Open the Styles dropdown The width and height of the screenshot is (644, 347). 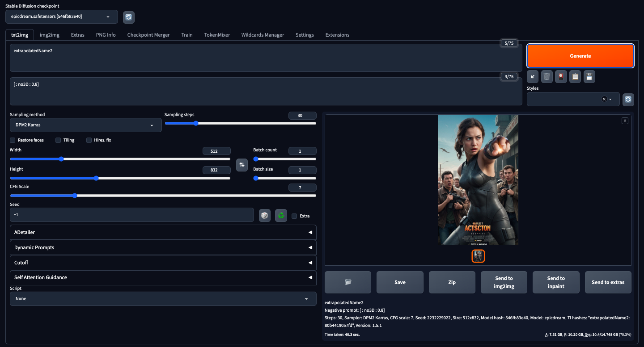tap(573, 99)
